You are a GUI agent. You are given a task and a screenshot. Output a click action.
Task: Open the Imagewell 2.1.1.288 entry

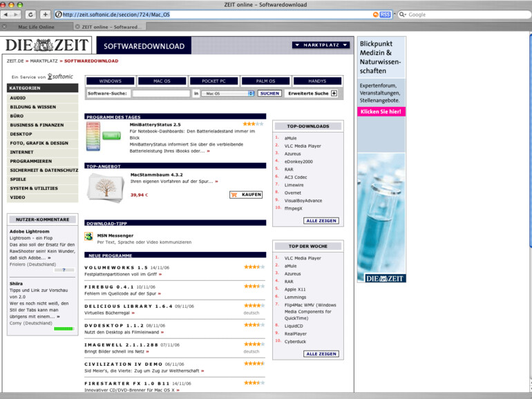[x=121, y=344]
